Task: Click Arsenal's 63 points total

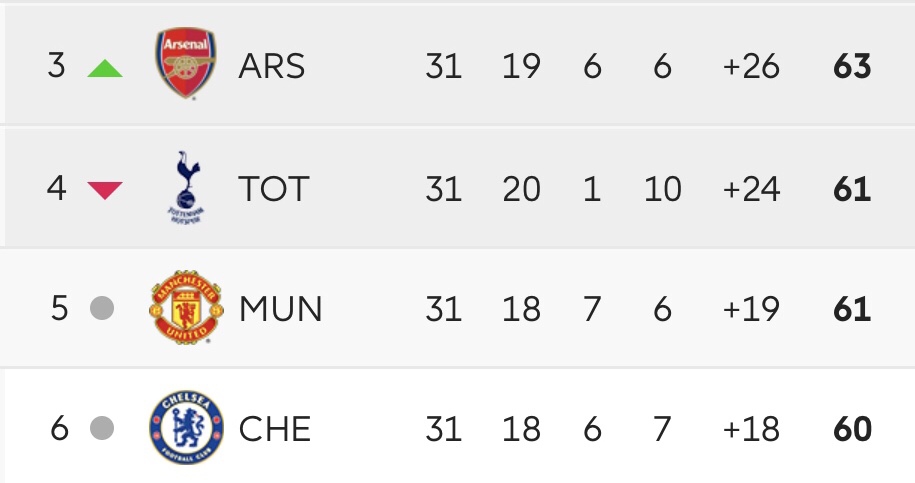Action: [852, 66]
